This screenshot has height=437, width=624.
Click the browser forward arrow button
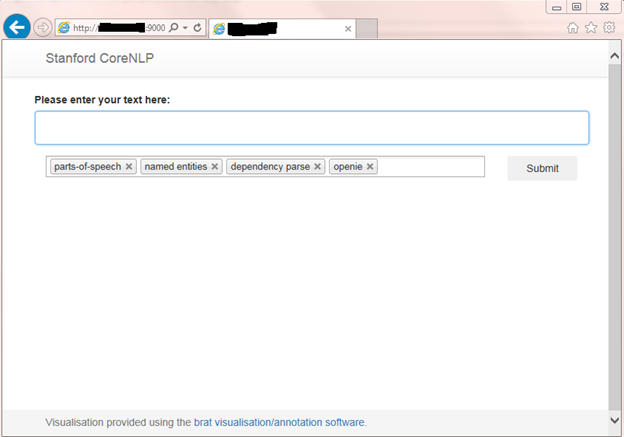[43, 27]
